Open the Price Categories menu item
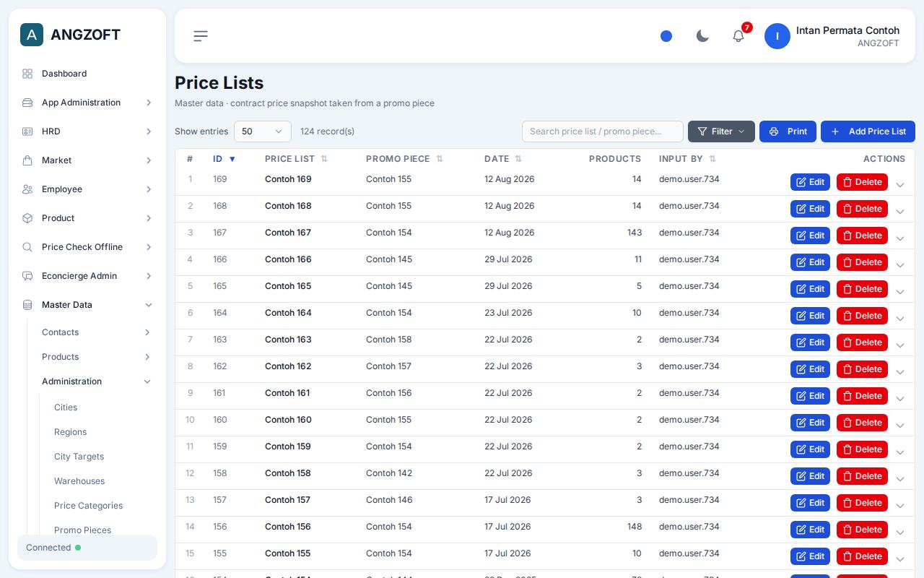 click(x=88, y=506)
